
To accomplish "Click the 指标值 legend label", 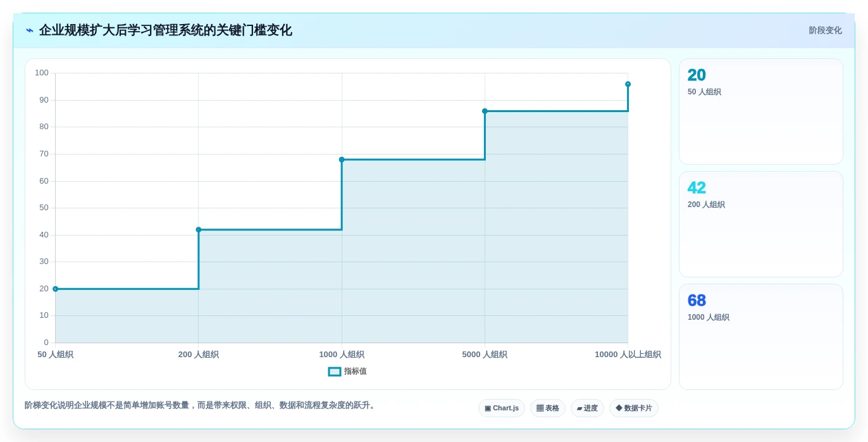I will point(356,372).
